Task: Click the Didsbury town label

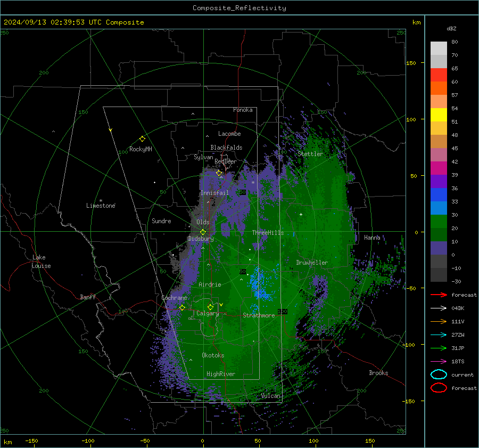Action: [x=201, y=239]
